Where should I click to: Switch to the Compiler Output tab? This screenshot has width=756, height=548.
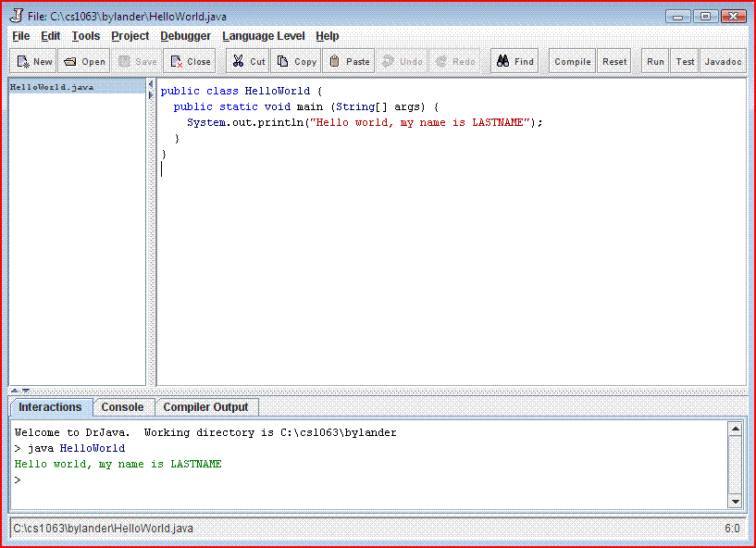tap(205, 407)
